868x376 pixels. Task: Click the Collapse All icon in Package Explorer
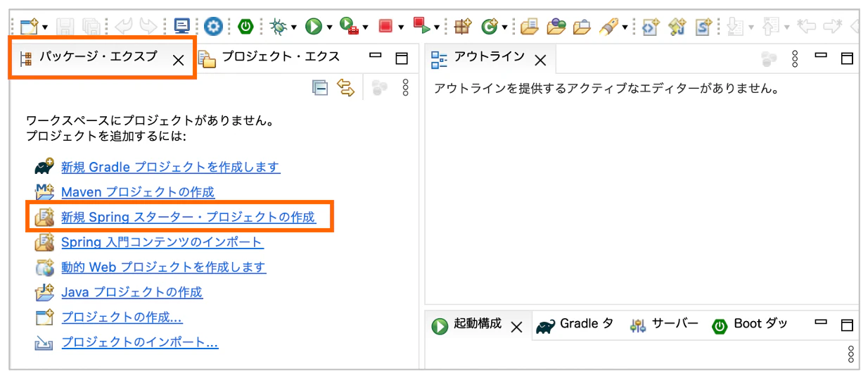(x=320, y=87)
